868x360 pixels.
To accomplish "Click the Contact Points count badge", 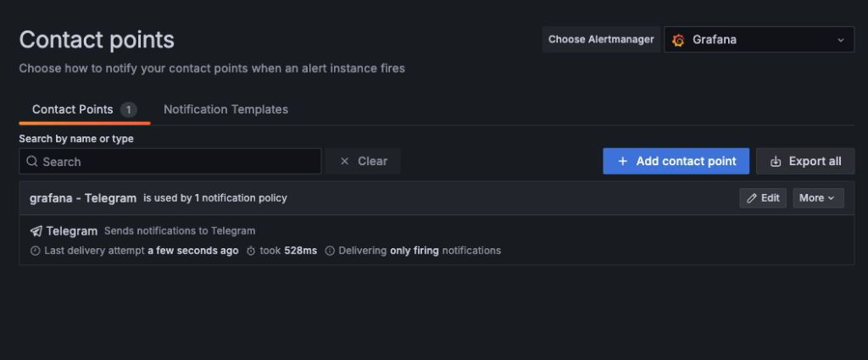I will [129, 109].
